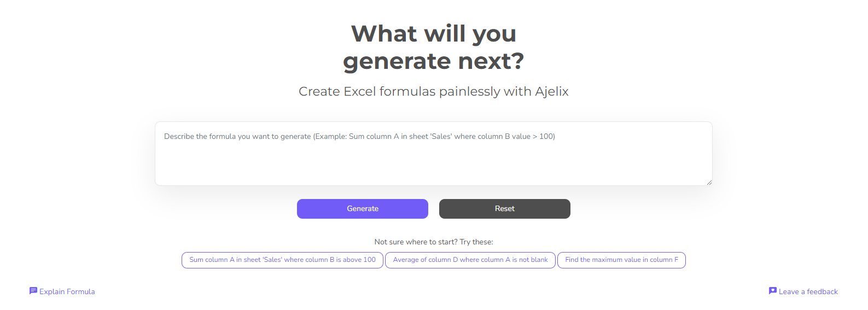
Task: Select the 'Find the maximum value in column F' suggestion
Action: pos(621,260)
